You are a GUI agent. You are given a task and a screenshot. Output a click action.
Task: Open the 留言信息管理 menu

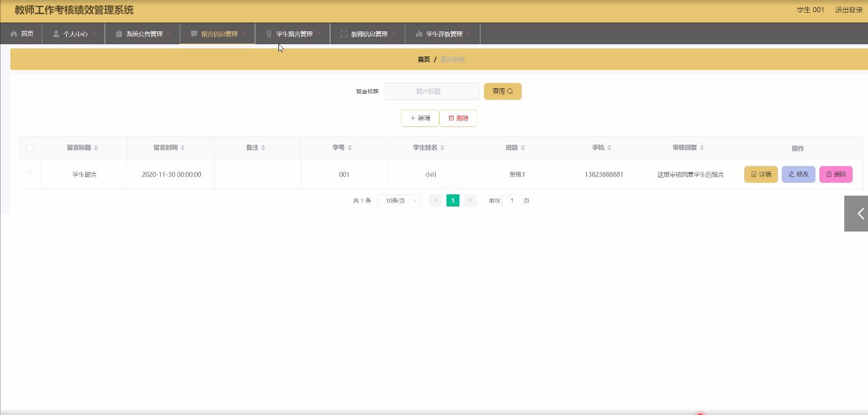(217, 33)
